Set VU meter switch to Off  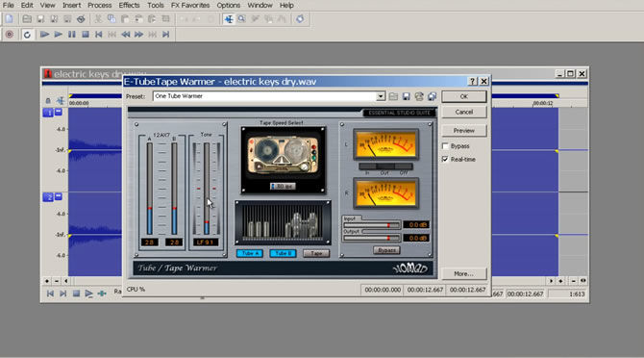pos(404,166)
